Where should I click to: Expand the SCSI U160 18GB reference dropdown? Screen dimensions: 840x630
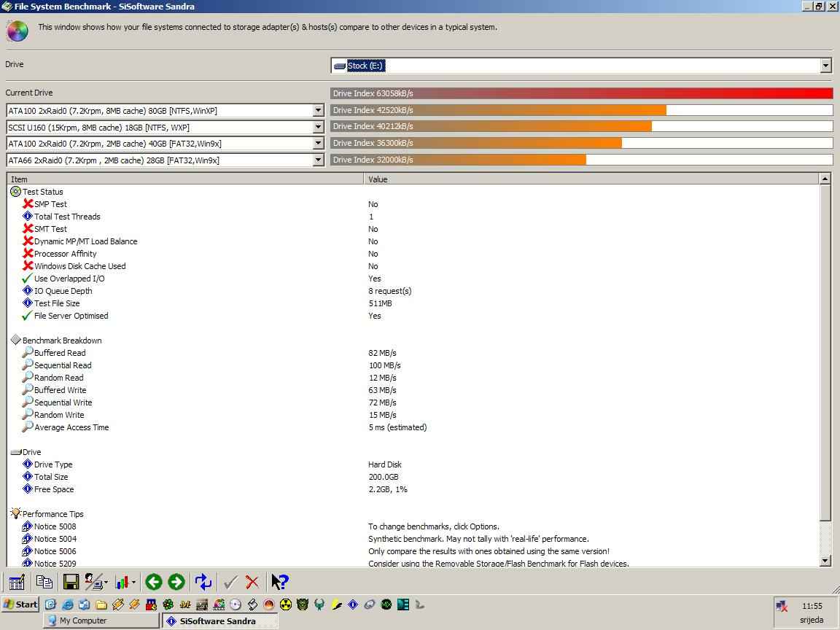(318, 127)
